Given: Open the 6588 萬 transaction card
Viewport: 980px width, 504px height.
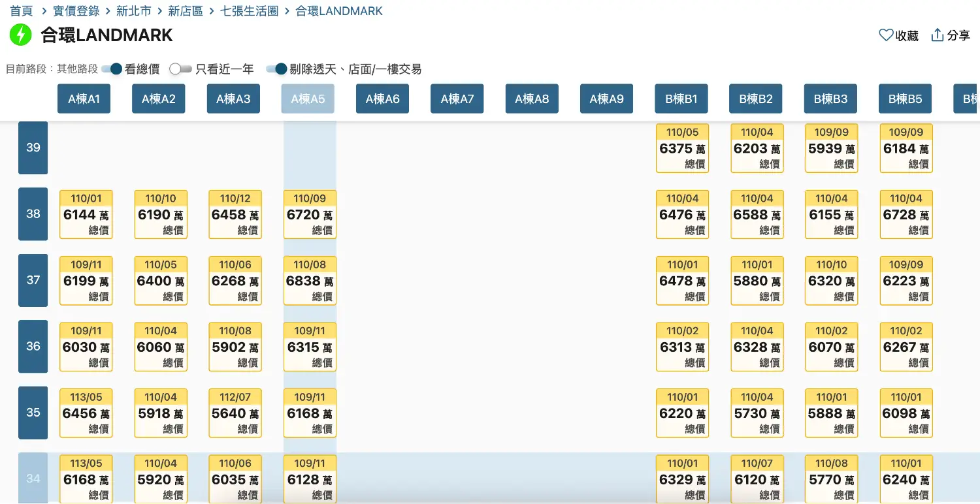Looking at the screenshot, I should tap(757, 214).
